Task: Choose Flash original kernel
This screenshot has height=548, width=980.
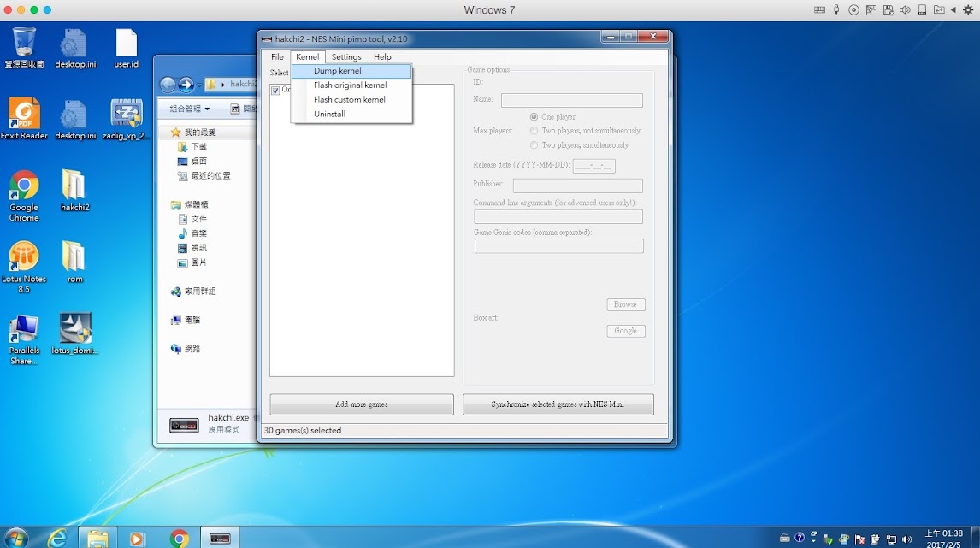Action: click(351, 85)
